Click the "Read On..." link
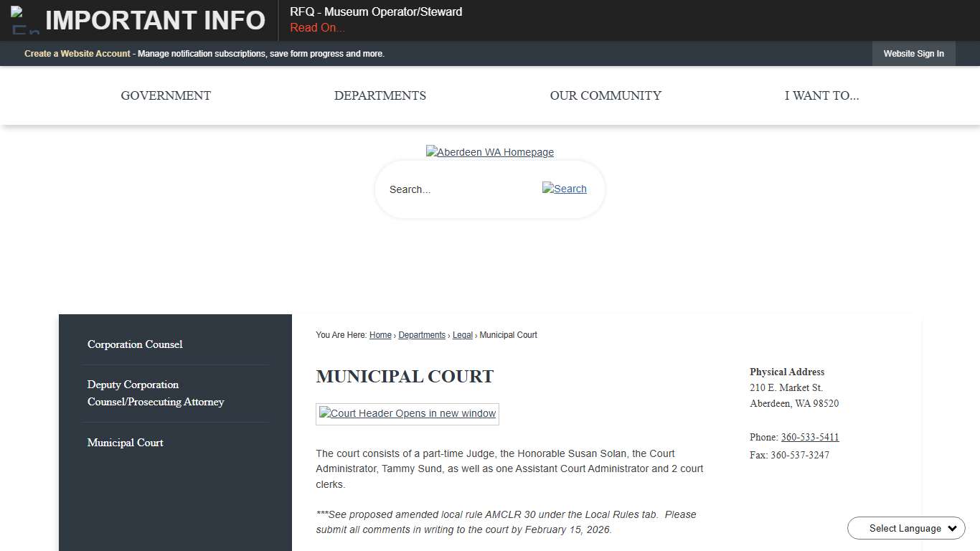This screenshot has width=980, height=551. point(316,27)
